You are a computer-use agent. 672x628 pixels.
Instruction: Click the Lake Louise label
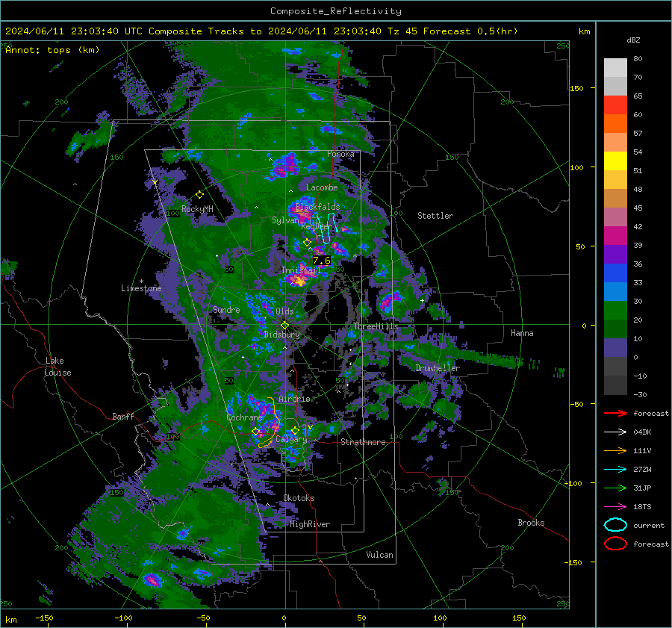pyautogui.click(x=58, y=367)
